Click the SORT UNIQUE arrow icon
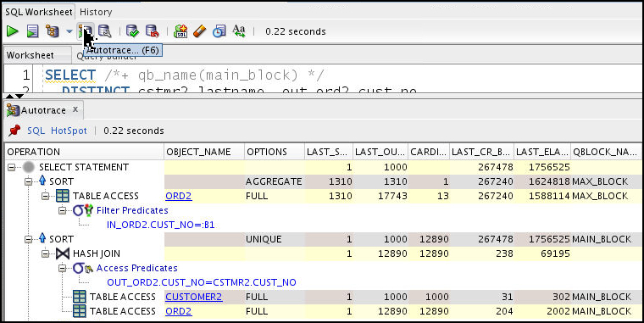This screenshot has height=323, width=644. click(x=42, y=238)
